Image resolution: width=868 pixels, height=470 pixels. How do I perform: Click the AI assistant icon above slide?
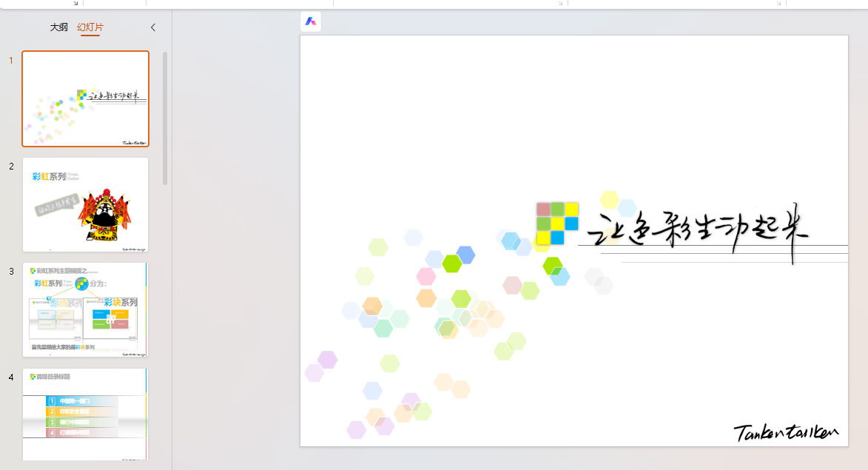311,21
